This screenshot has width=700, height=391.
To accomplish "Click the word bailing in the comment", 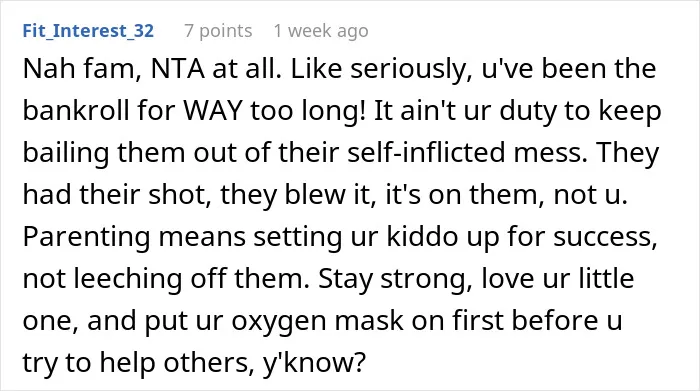I will 66,153.
